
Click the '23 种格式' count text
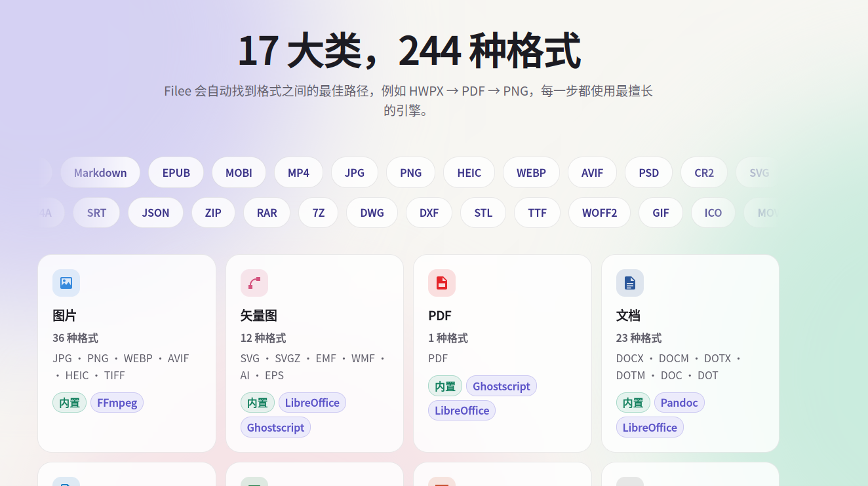[639, 338]
